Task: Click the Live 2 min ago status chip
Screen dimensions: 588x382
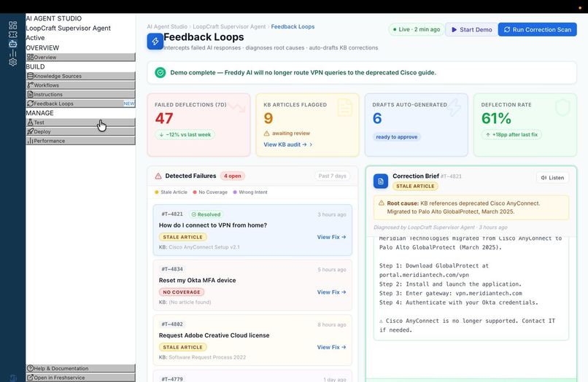Action: click(417, 29)
